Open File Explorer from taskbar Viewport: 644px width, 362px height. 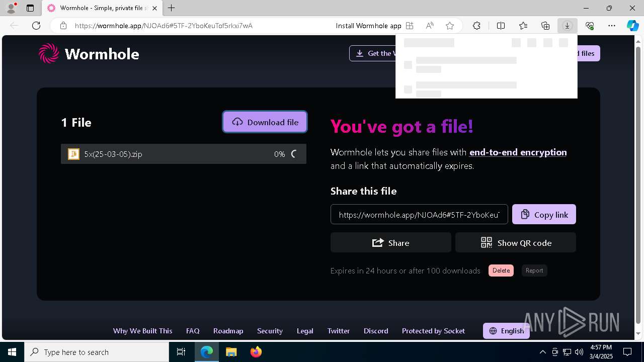(231, 352)
